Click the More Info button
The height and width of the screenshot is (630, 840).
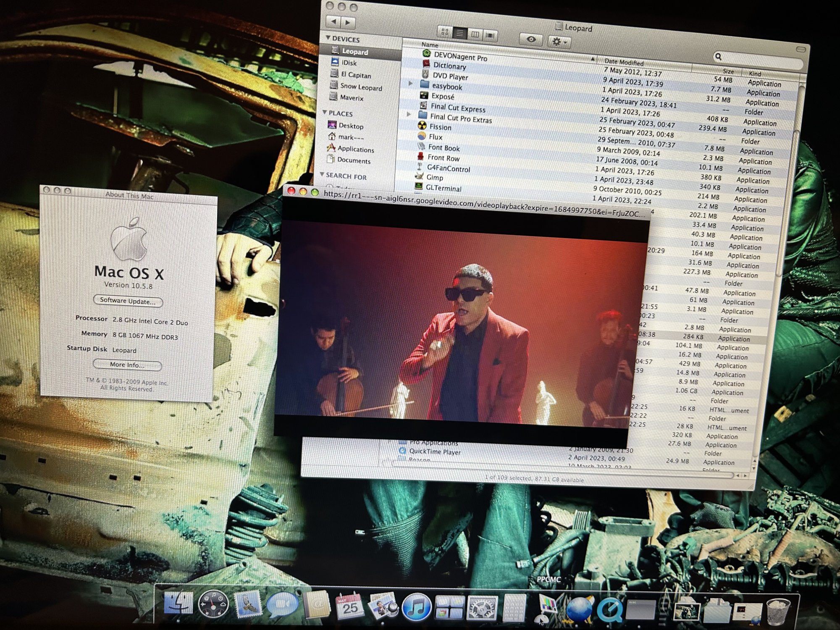(x=127, y=365)
